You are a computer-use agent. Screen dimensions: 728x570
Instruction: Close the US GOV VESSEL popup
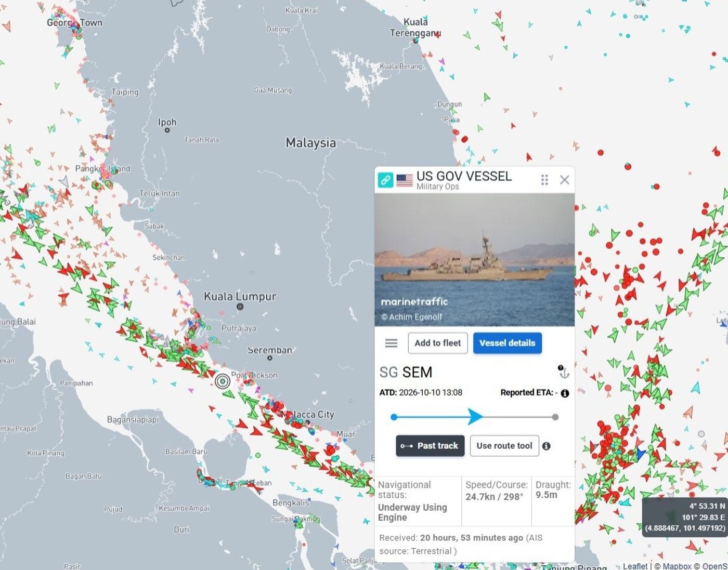[564, 180]
